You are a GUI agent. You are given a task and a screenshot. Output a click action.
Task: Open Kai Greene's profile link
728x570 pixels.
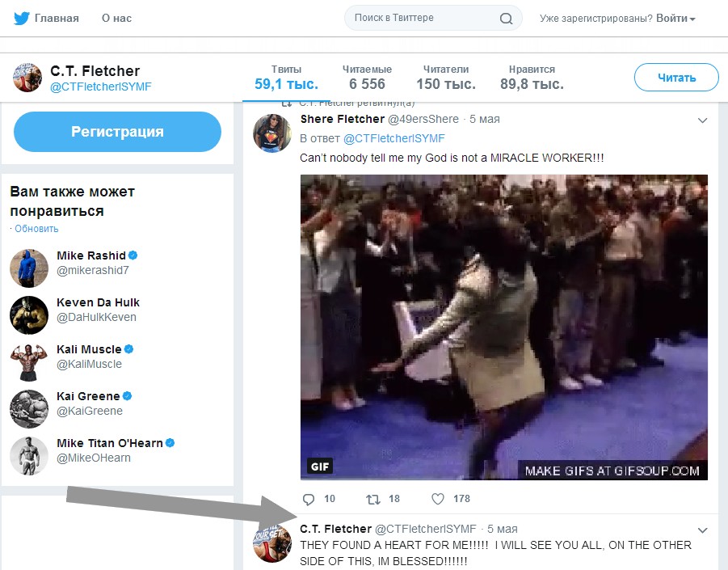click(x=87, y=396)
